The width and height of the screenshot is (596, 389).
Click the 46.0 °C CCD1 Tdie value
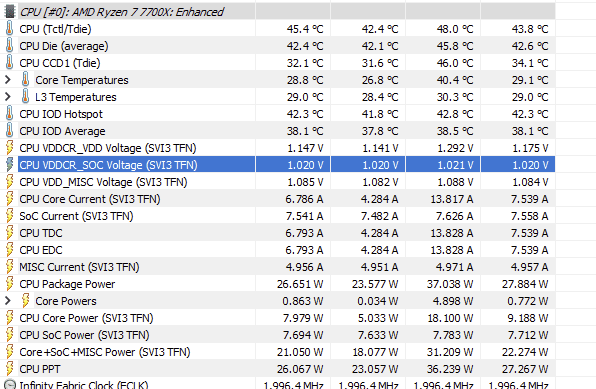coord(455,63)
